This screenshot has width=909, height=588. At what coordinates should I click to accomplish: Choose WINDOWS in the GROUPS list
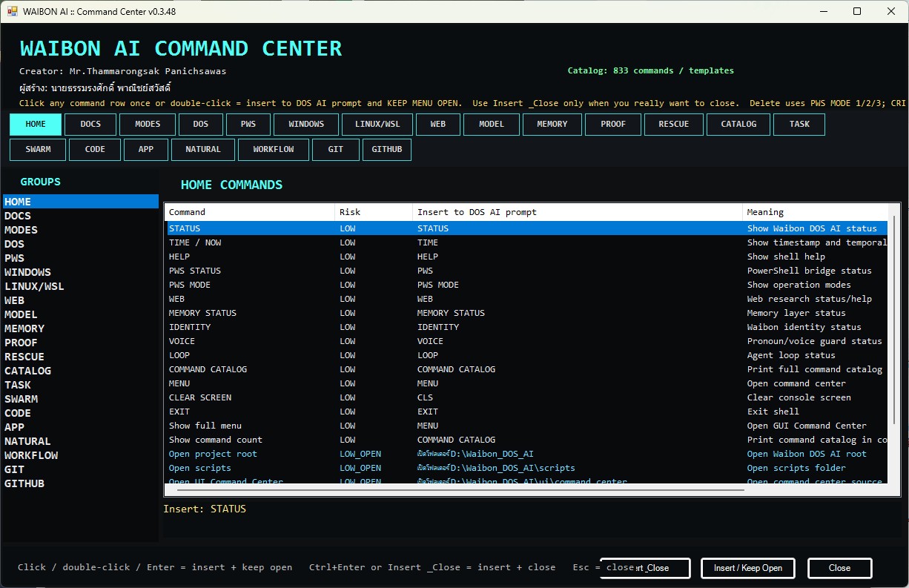81,272
